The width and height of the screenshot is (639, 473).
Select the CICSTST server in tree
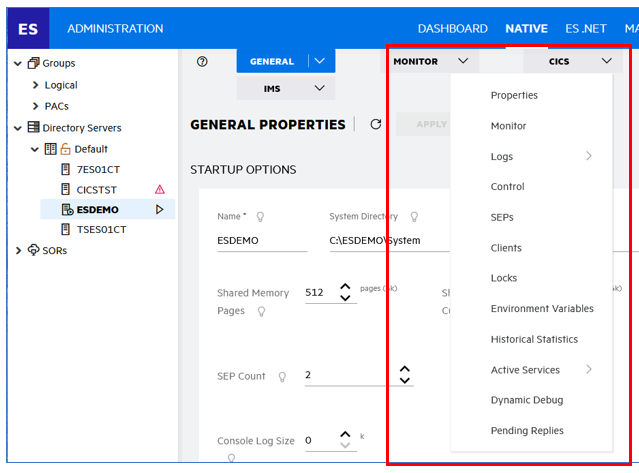click(97, 190)
